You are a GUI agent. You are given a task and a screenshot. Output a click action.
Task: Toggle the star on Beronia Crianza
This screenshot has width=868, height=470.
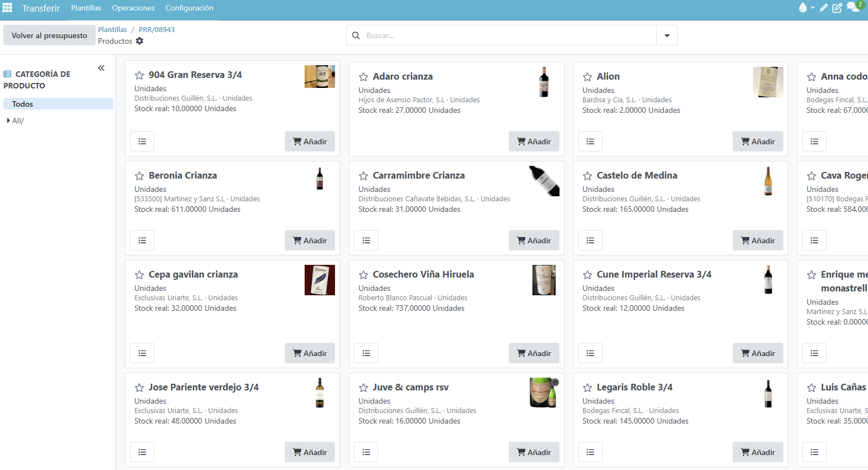[139, 176]
